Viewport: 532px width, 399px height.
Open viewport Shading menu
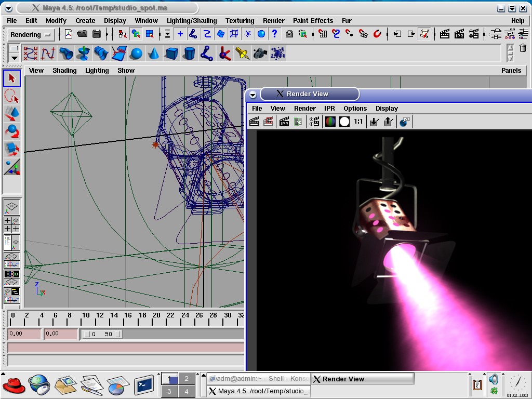pyautogui.click(x=64, y=71)
